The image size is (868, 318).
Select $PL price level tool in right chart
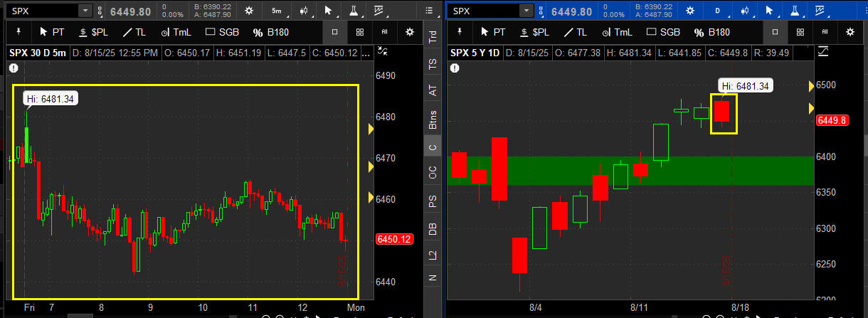pyautogui.click(x=536, y=32)
